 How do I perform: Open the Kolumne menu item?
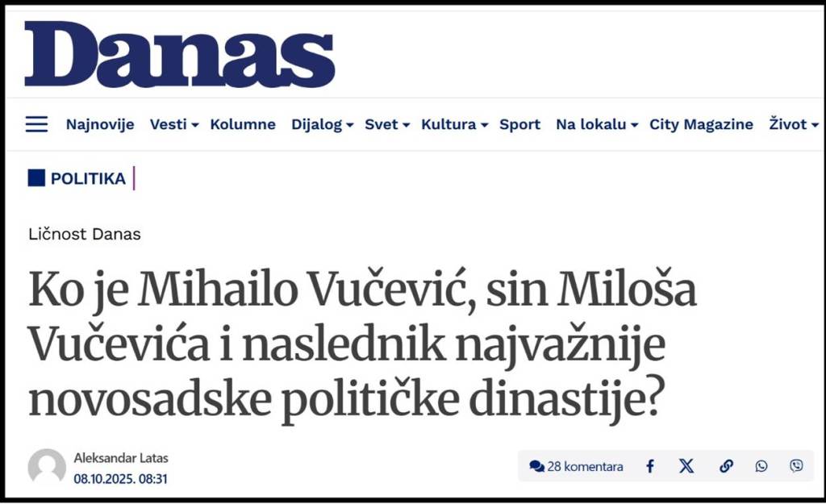(243, 124)
